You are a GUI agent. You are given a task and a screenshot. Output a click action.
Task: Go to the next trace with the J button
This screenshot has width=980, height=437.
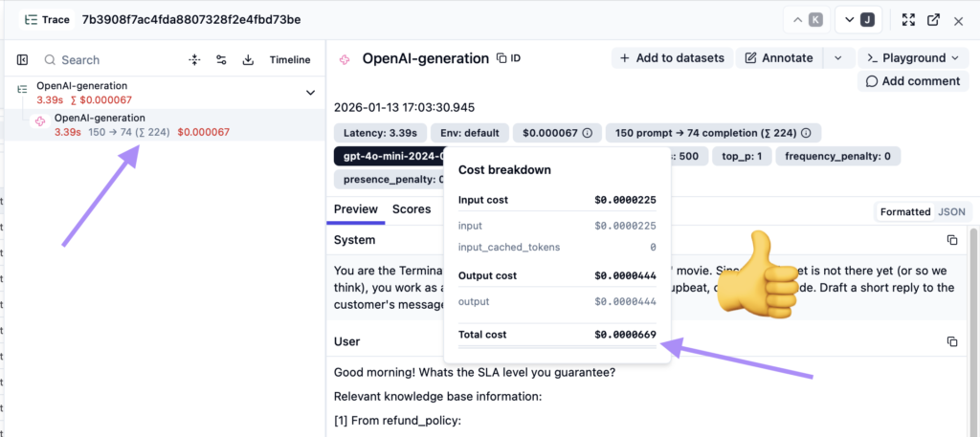[858, 20]
